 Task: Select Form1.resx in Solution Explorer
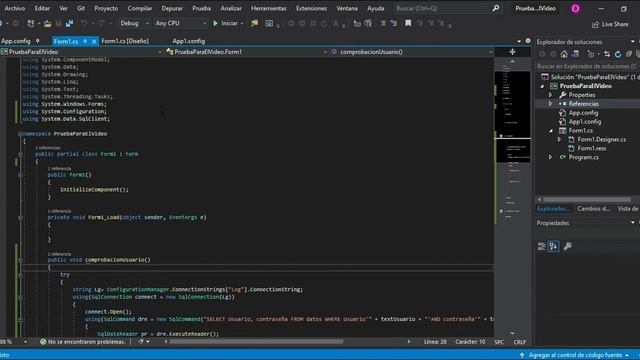click(x=592, y=148)
